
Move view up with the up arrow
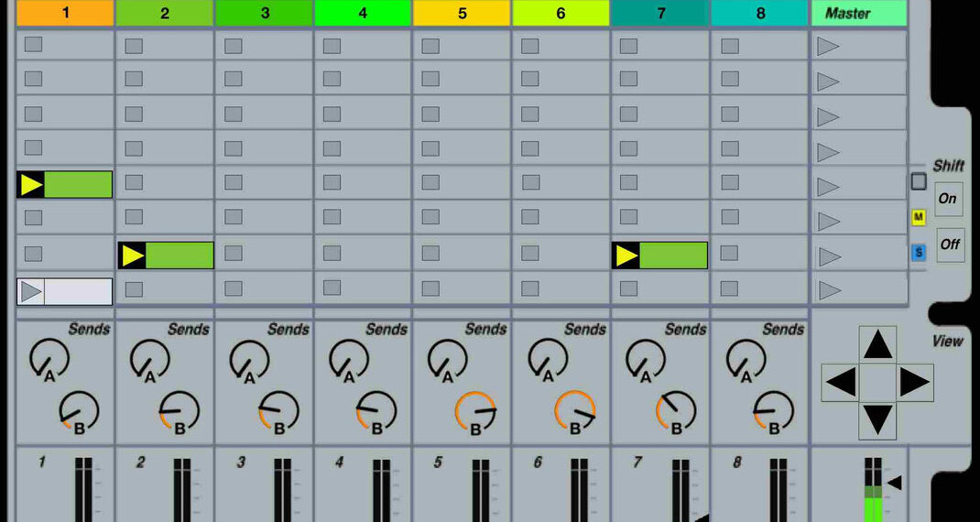point(877,344)
